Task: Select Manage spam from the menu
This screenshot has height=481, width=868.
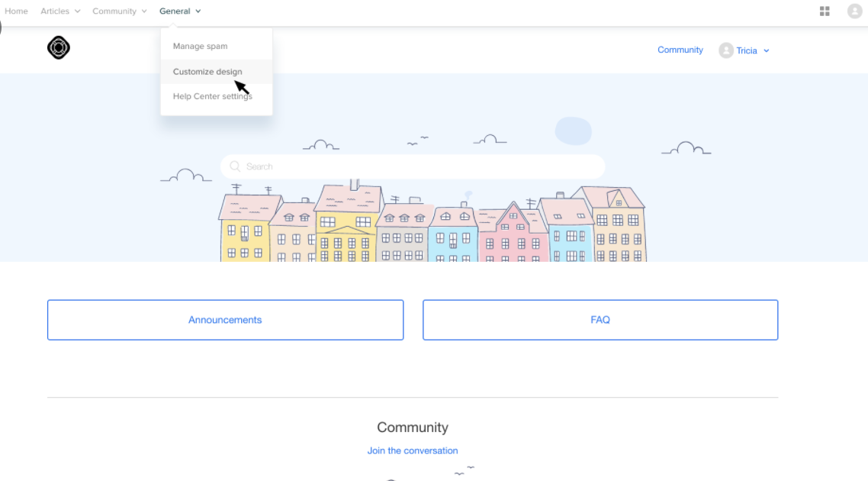Action: tap(200, 47)
